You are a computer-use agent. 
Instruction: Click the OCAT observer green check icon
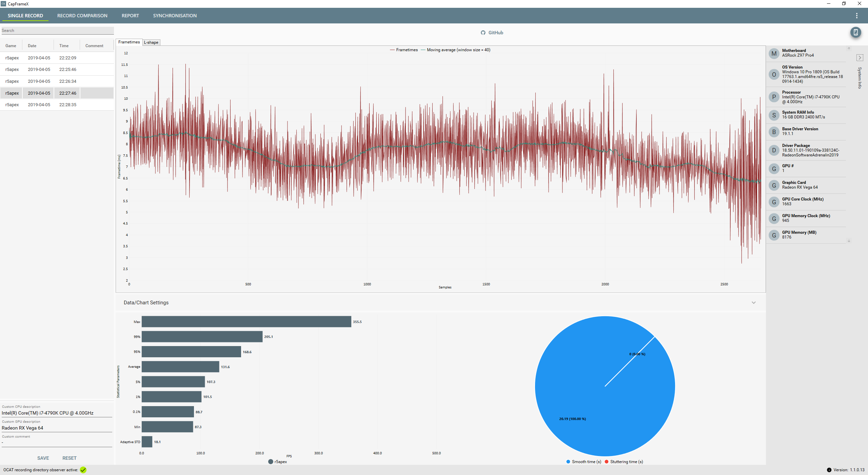tap(83, 470)
